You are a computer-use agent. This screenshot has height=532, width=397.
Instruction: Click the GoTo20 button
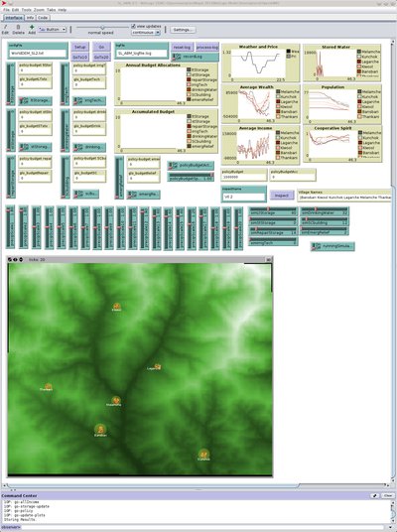coord(101,57)
